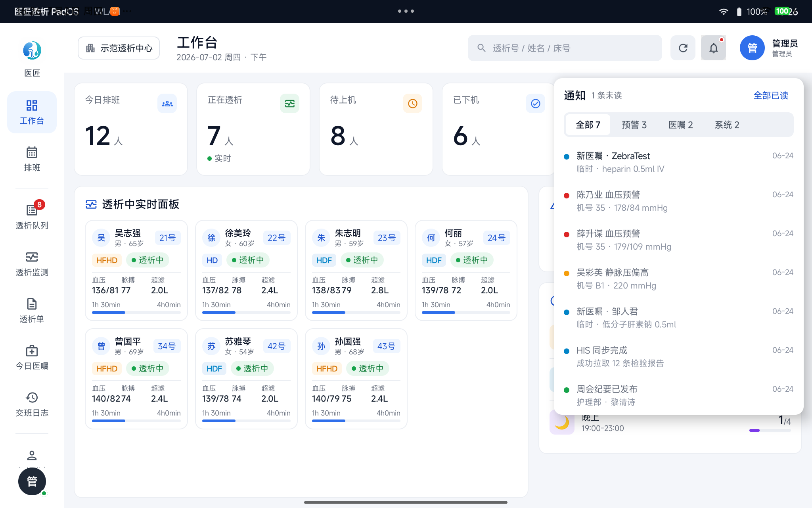
Task: Open the 工作台 sidebar item
Action: click(32, 112)
